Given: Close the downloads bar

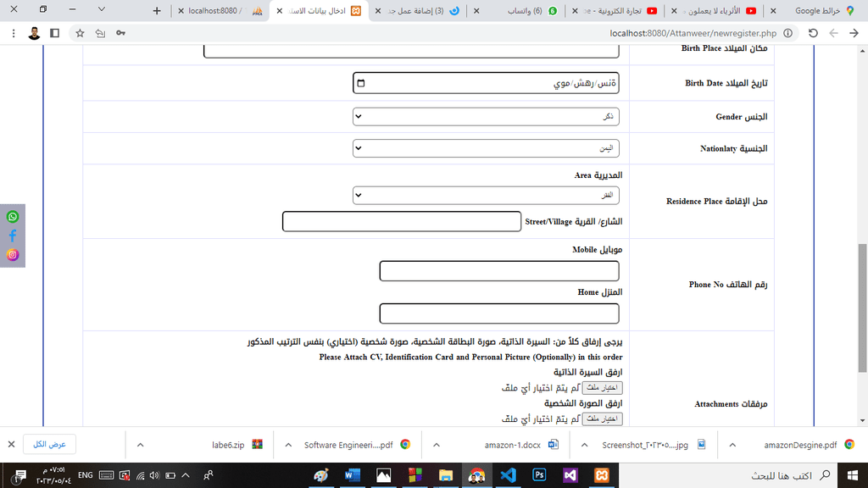Looking at the screenshot, I should [x=11, y=444].
